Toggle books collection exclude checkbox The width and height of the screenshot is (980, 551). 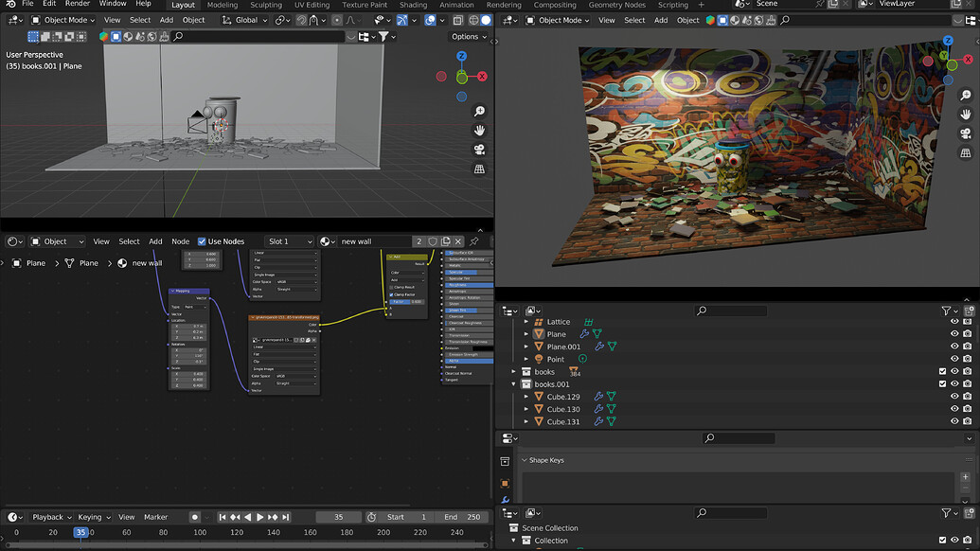click(x=942, y=372)
